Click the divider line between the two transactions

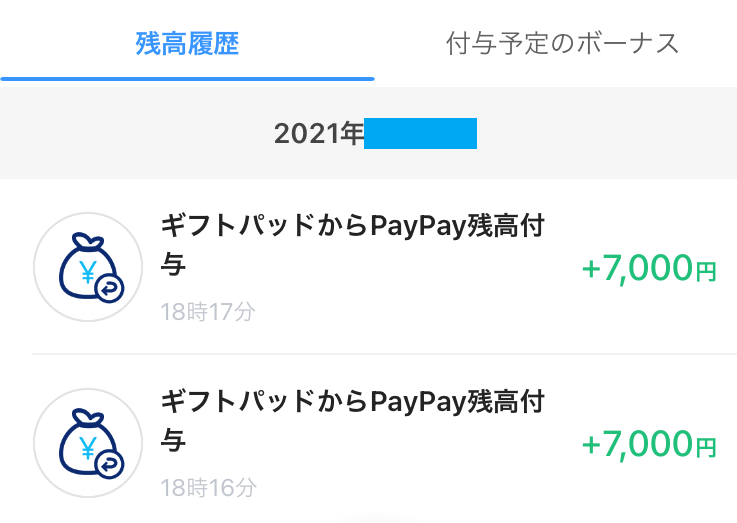[384, 353]
